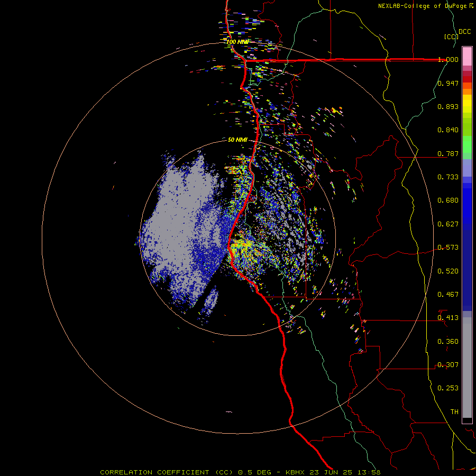Viewport: 476px width, 476px height.
Task: Select the 0.733 legend value
Action: 448,177
